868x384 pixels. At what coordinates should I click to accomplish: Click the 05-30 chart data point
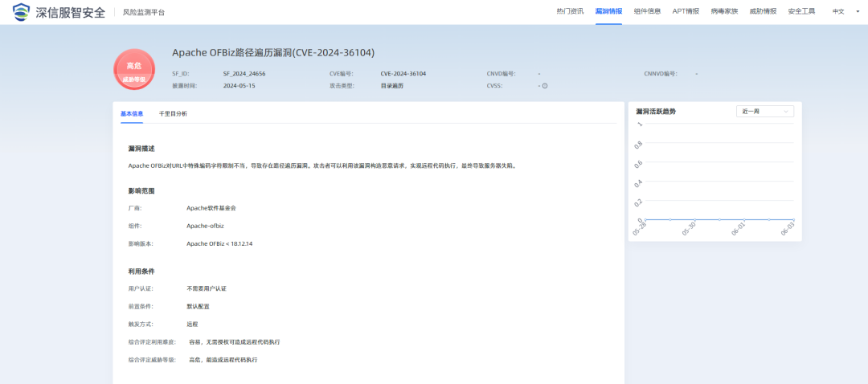694,219
